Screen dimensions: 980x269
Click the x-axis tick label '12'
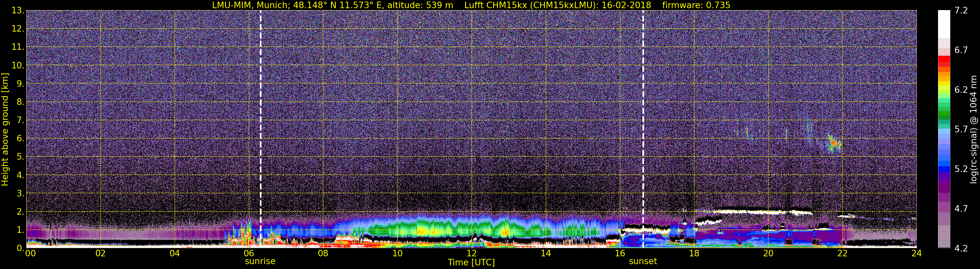[471, 254]
